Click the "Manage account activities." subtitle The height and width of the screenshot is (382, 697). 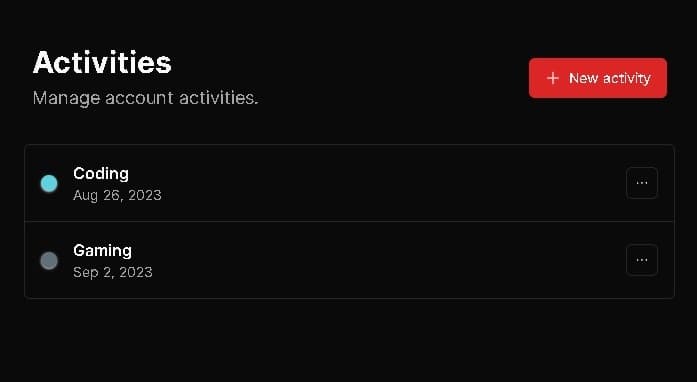145,98
